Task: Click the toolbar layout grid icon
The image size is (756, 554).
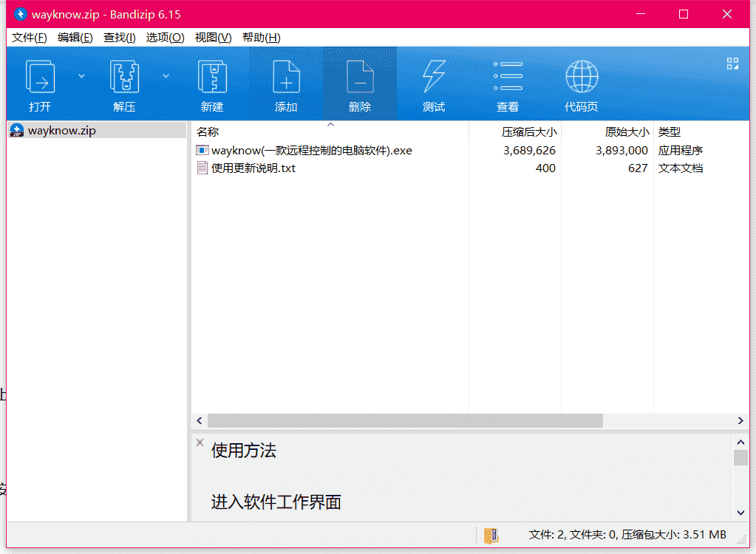Action: pos(732,64)
